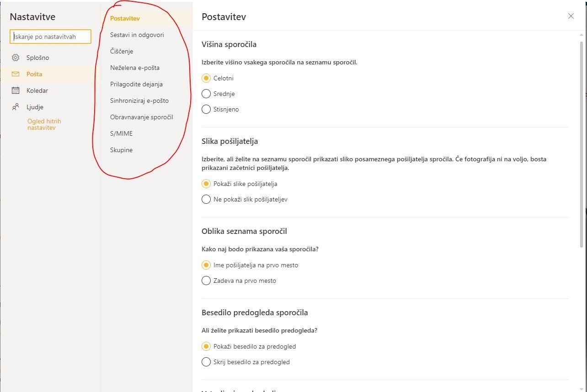Open the Ogled hitrih nastavitev link
587x392 pixels.
44,124
